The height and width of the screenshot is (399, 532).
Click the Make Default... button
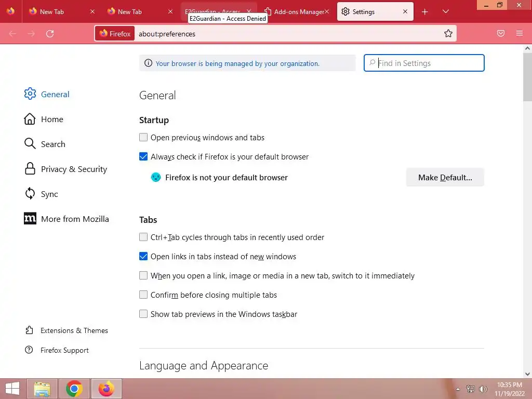pyautogui.click(x=445, y=177)
